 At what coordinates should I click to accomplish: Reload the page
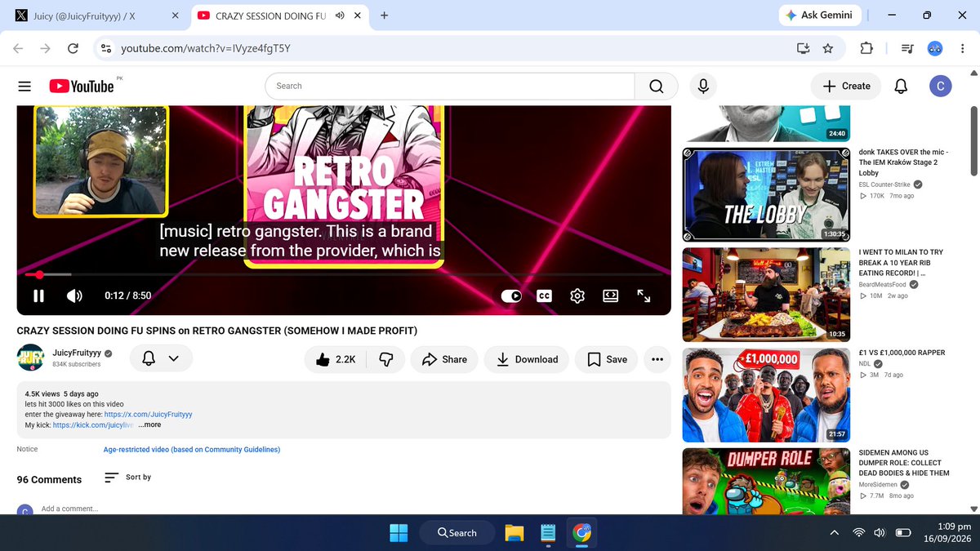point(73,49)
